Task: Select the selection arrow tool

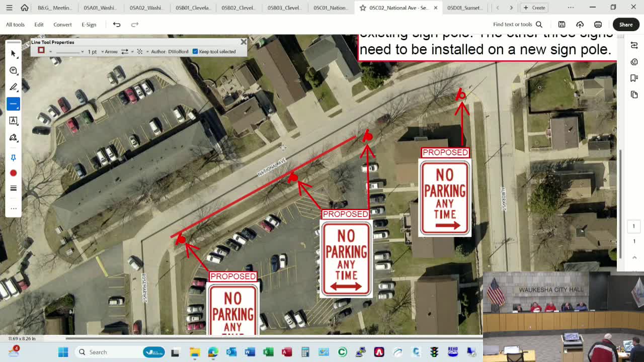Action: [14, 53]
